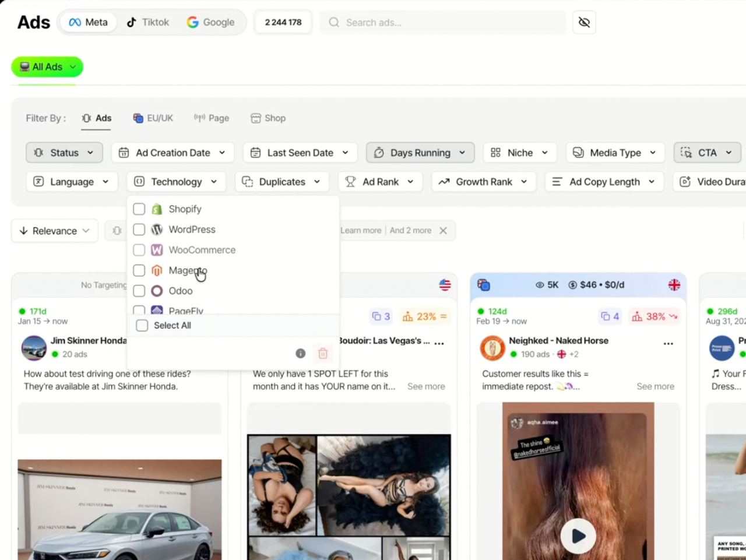Open Neighked - Naked Horse options menu

tap(668, 344)
